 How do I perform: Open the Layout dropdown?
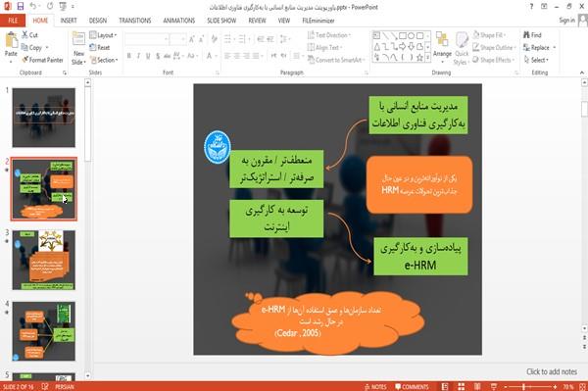tap(103, 35)
